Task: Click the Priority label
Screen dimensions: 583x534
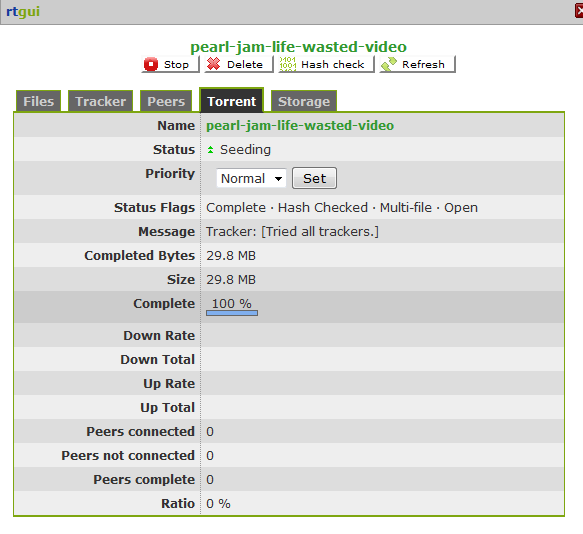Action: pos(170,174)
